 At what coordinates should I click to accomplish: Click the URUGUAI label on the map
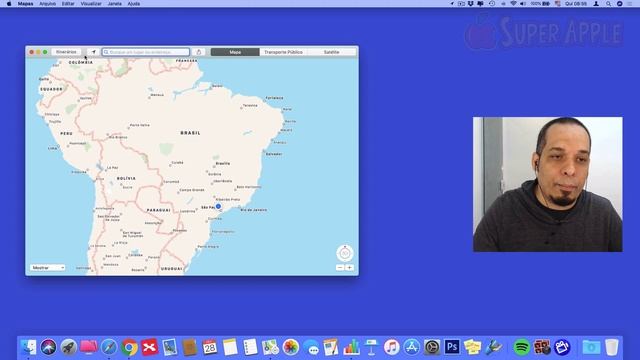pos(172,269)
